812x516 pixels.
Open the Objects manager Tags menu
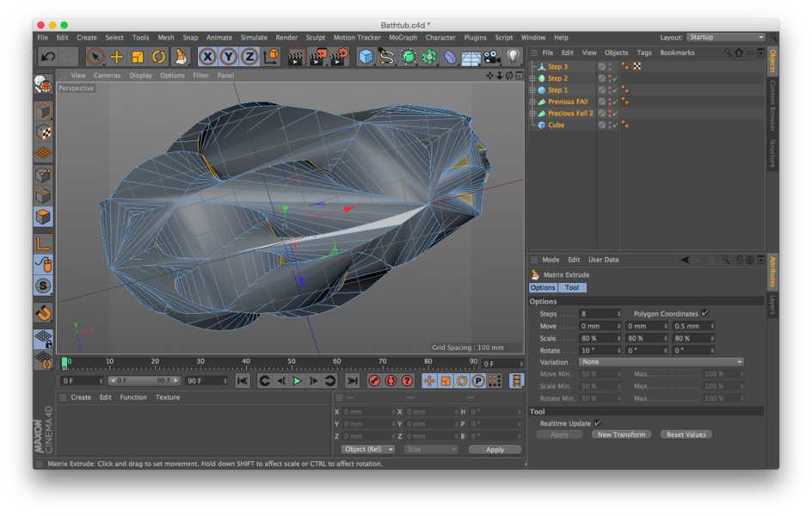tap(644, 52)
